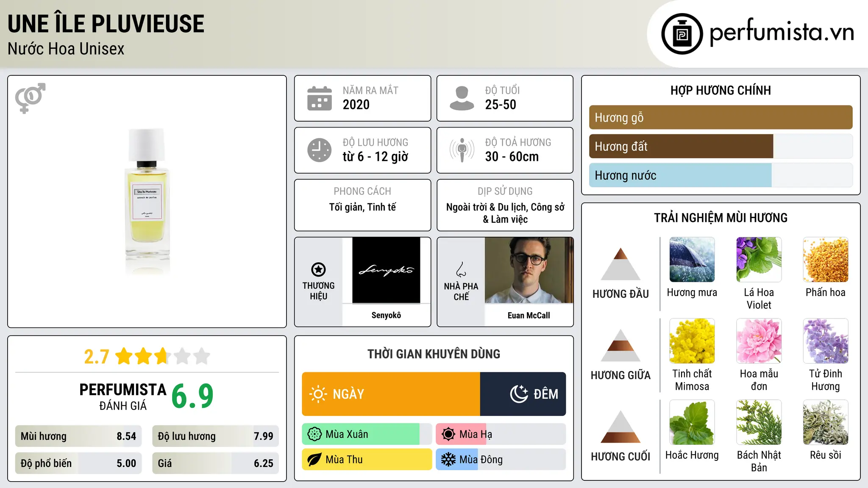Open the Hoắc Hương note image
Viewport: 868px width, 488px height.
click(x=692, y=422)
